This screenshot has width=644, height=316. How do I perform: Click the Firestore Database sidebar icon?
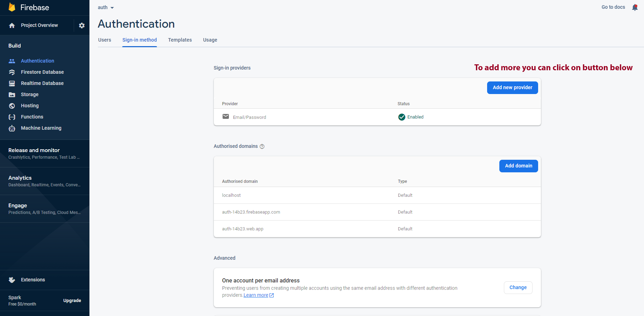tap(12, 72)
